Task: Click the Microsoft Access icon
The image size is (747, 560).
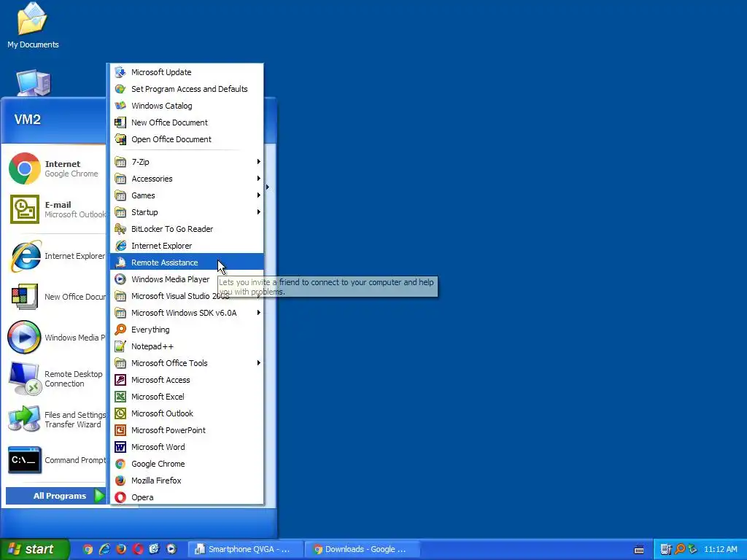Action: tap(120, 380)
